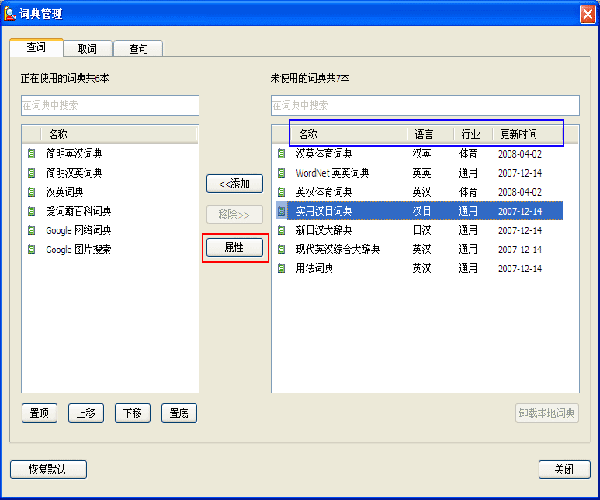Click the 下移 button
This screenshot has width=600, height=500.
pos(132,413)
